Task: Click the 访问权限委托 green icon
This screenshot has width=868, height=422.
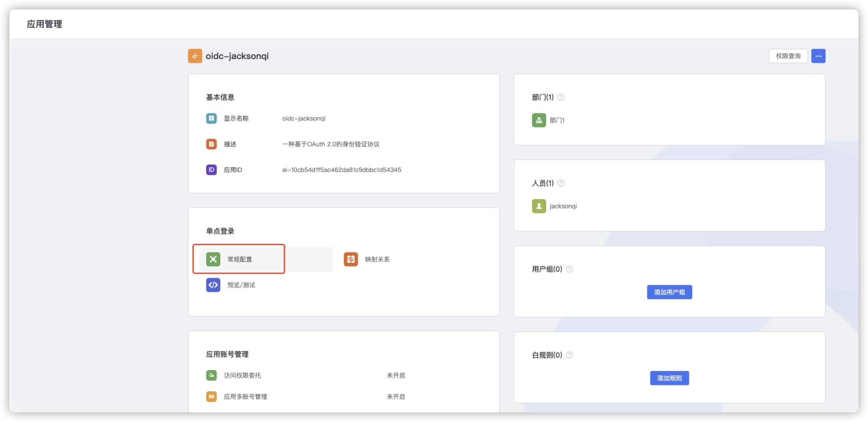Action: [211, 375]
